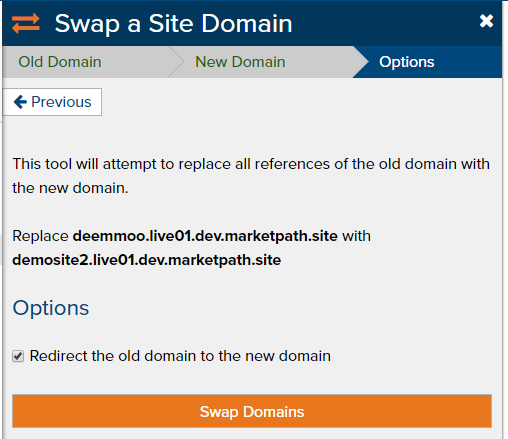508x439 pixels.
Task: Uncheck the redirect old domain checkbox
Action: [18, 356]
